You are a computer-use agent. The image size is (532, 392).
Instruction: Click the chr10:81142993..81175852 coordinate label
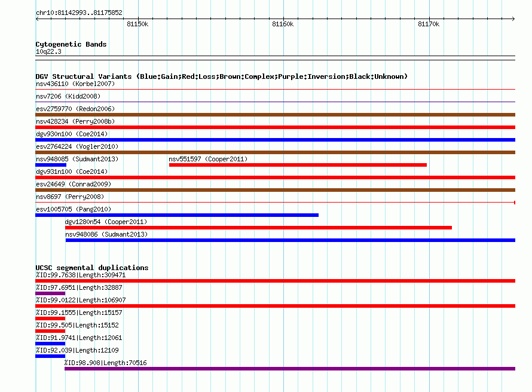coord(79,13)
